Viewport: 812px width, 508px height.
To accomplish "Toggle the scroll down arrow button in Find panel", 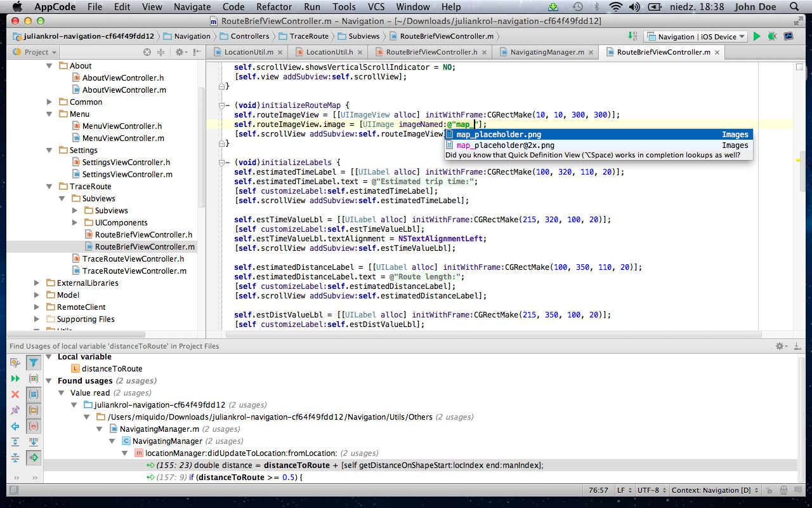I will (x=34, y=442).
